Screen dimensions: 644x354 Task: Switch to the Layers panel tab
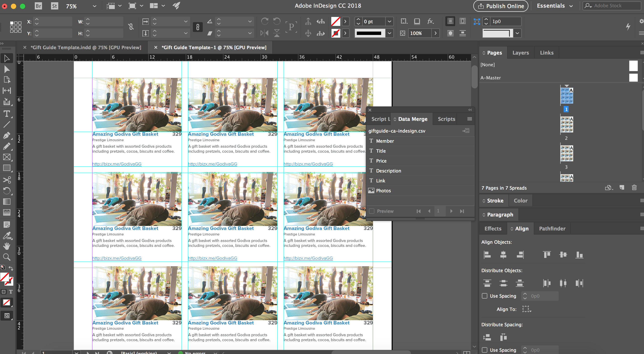click(x=520, y=53)
